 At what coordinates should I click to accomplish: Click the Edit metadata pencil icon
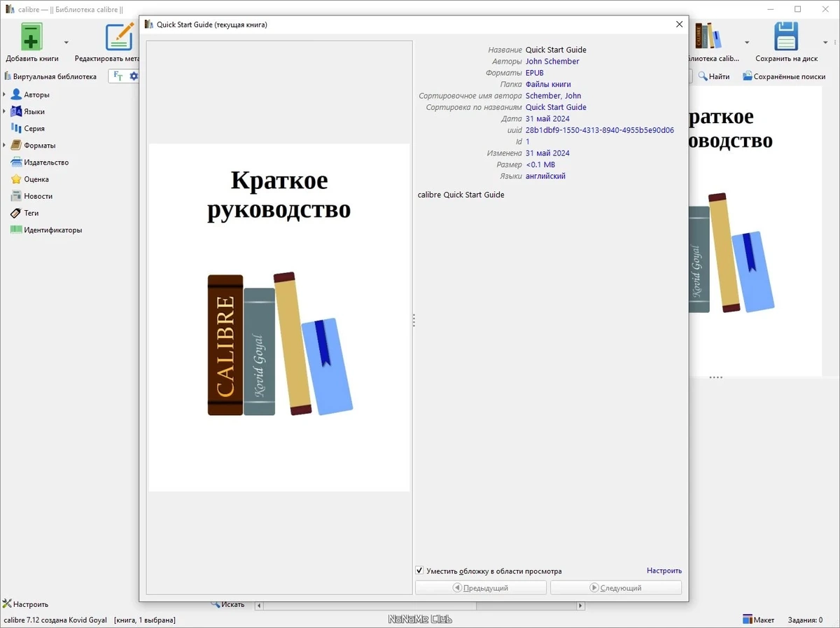pos(119,36)
